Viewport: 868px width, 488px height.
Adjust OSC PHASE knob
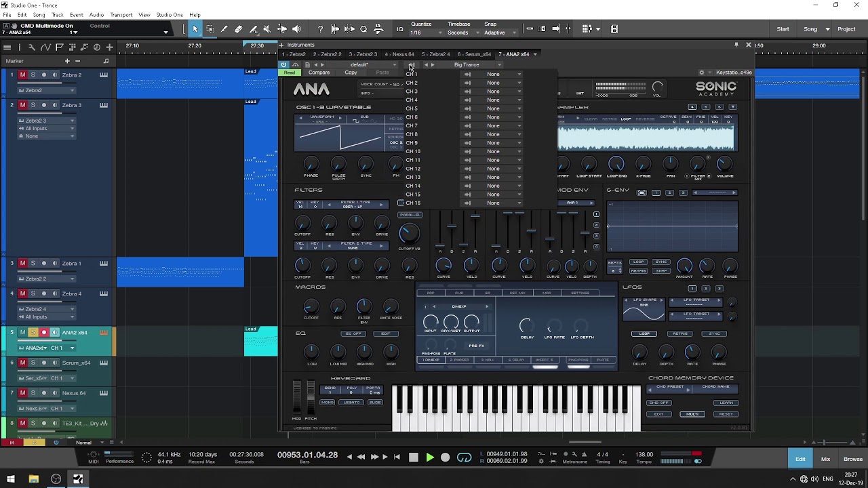point(311,163)
